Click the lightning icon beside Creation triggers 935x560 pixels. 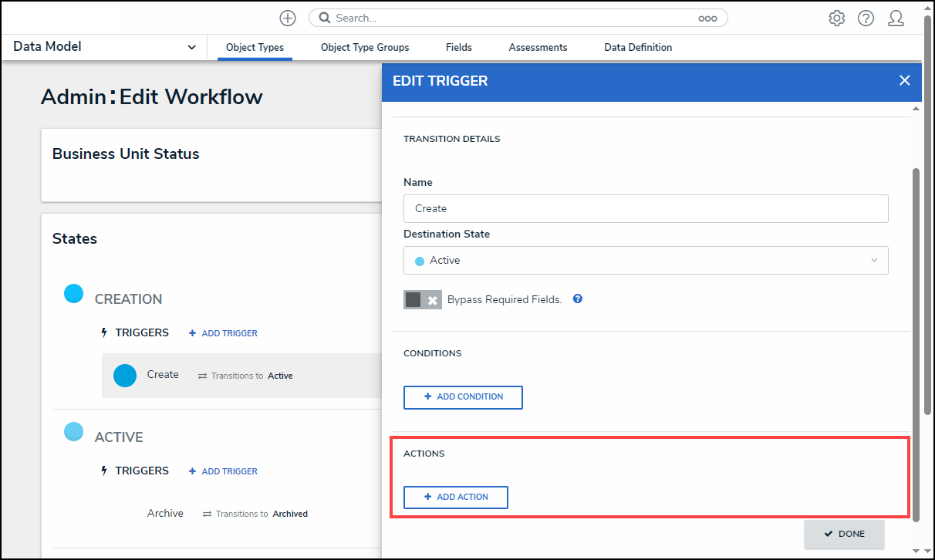(105, 332)
